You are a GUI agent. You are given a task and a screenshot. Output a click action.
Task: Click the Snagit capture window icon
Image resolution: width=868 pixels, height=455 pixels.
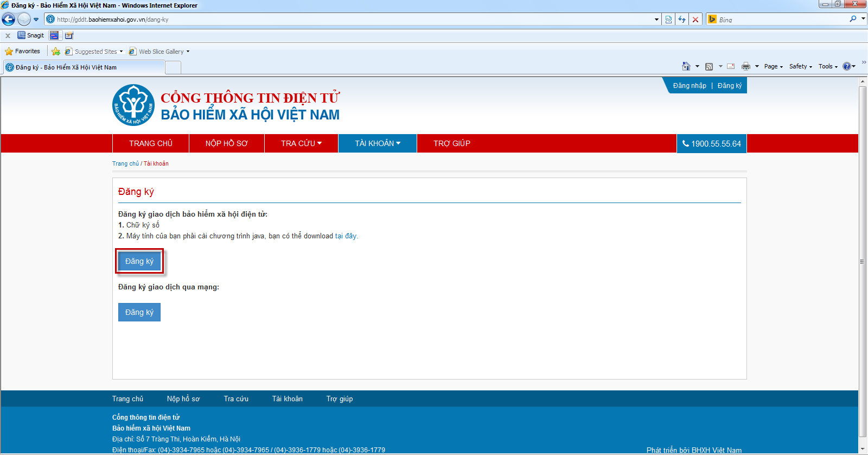pos(54,35)
